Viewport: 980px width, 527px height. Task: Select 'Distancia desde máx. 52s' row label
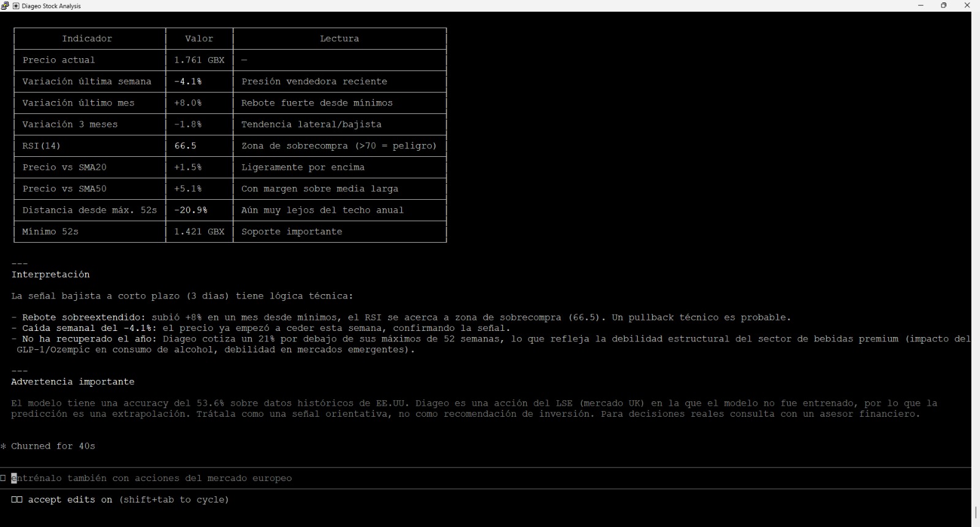click(89, 210)
